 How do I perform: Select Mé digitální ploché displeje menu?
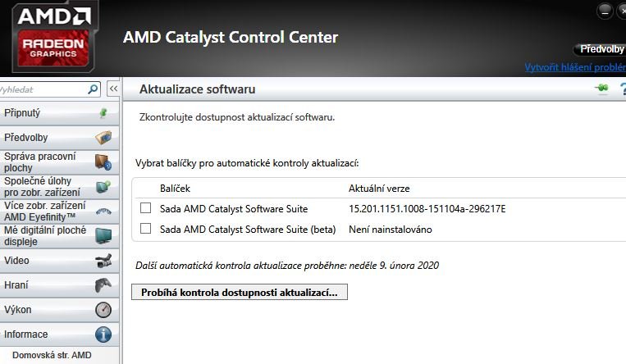pyautogui.click(x=49, y=236)
